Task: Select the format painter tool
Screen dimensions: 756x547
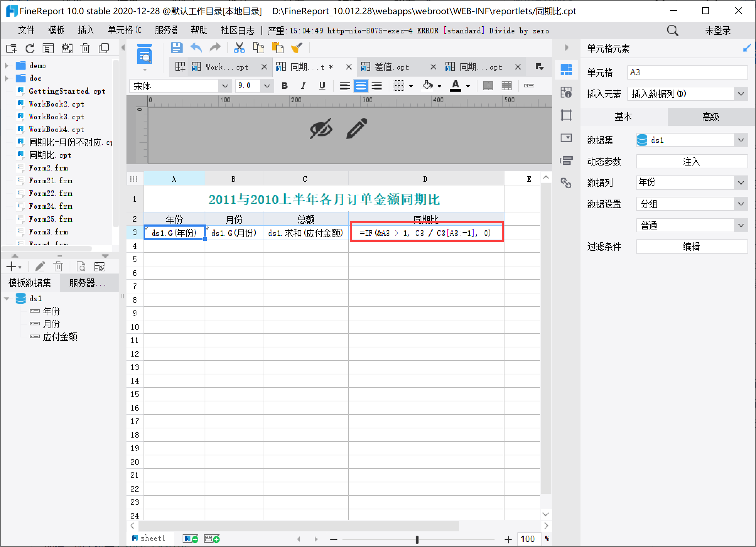Action: pos(297,47)
